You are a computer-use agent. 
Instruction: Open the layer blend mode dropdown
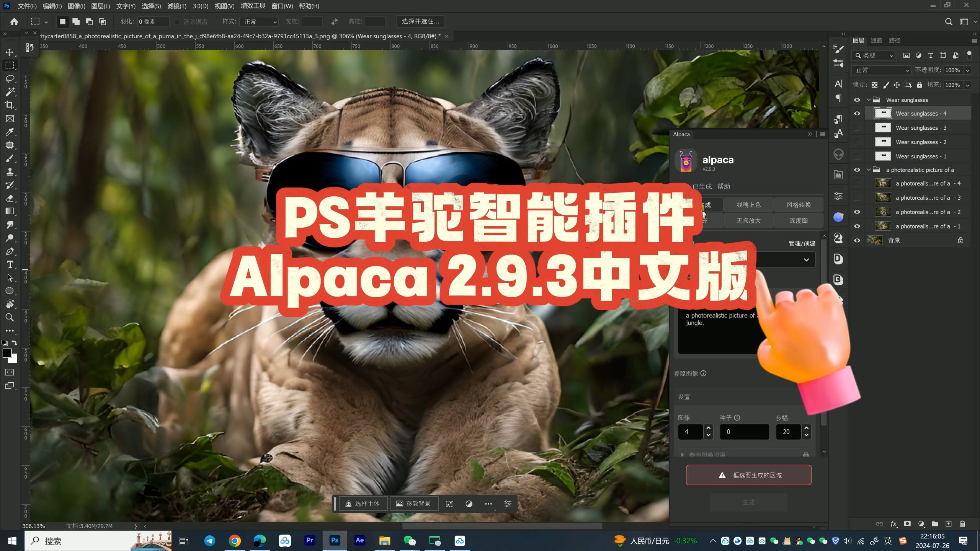(882, 70)
